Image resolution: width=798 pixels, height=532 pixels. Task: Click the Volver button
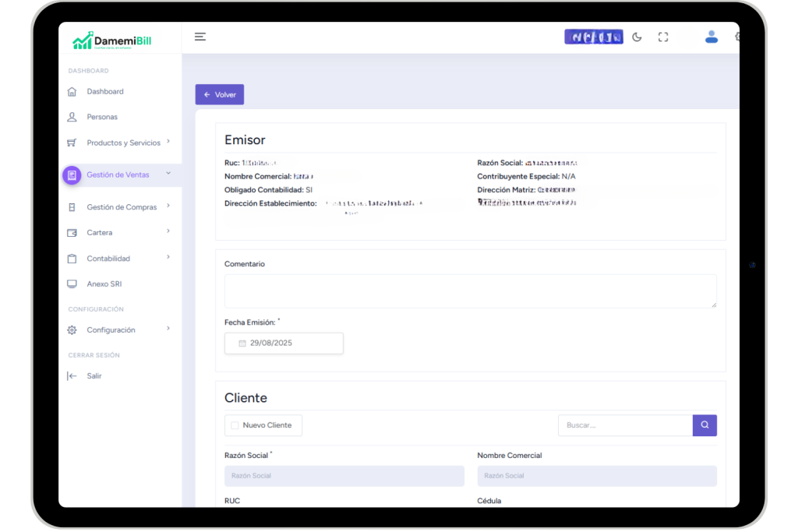coord(220,94)
